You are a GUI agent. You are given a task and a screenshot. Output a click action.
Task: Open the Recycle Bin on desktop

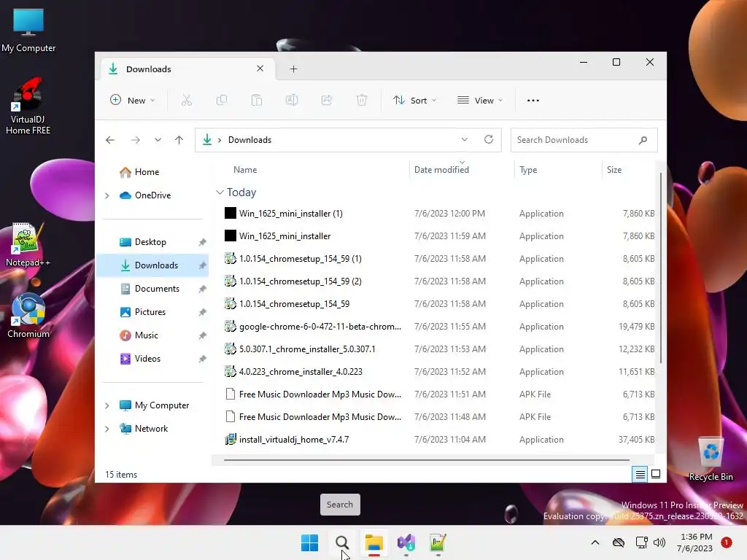tap(711, 459)
